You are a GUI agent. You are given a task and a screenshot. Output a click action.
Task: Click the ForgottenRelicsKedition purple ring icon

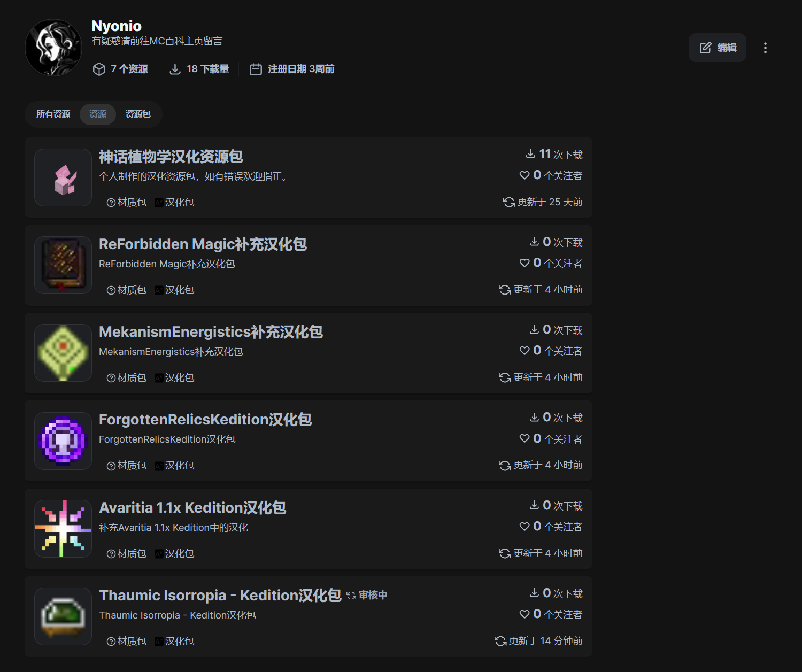[x=63, y=441]
